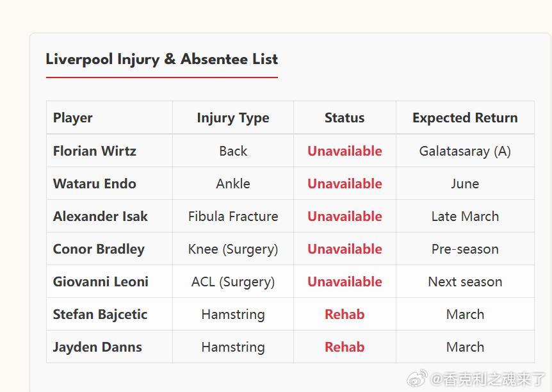Screen dimensions: 552x392
Task: Click the Wataru Endo player name
Action: pyautogui.click(x=95, y=184)
